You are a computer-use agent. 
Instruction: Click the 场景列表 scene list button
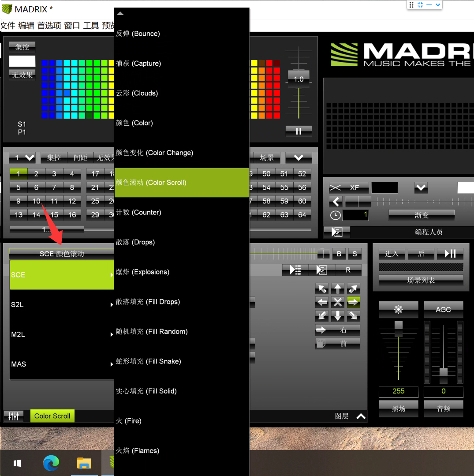(421, 280)
